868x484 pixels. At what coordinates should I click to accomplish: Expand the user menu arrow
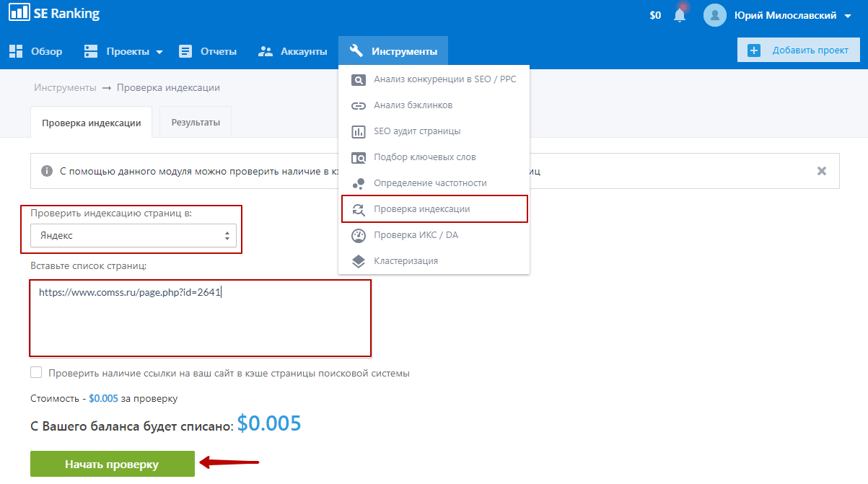pos(848,15)
